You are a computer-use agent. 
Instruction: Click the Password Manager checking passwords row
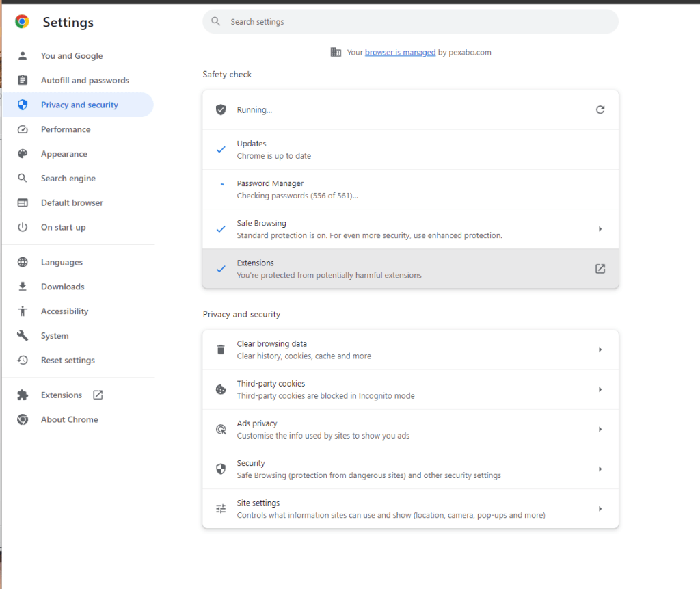pyautogui.click(x=410, y=189)
